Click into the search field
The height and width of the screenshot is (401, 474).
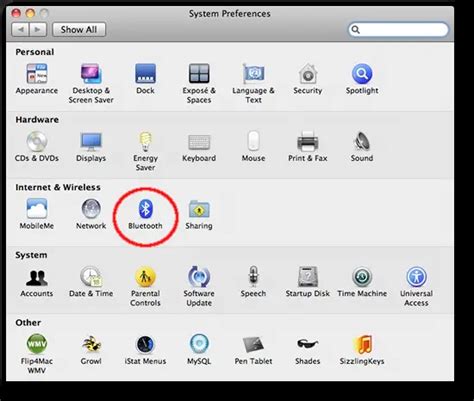(398, 30)
